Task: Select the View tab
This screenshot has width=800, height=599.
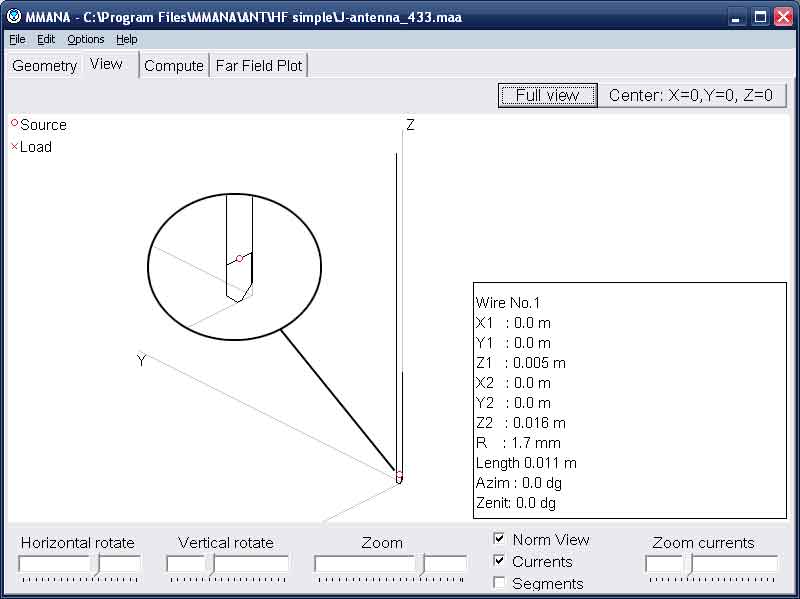Action: point(106,64)
